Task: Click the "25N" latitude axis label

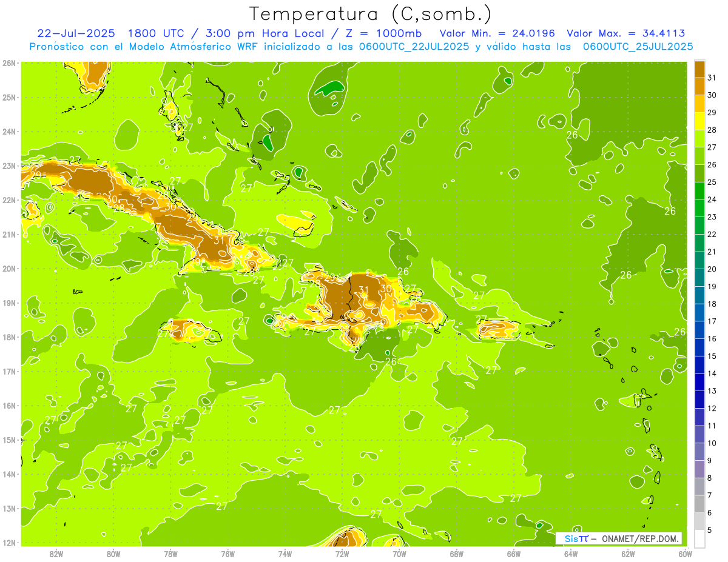Action: [8, 97]
